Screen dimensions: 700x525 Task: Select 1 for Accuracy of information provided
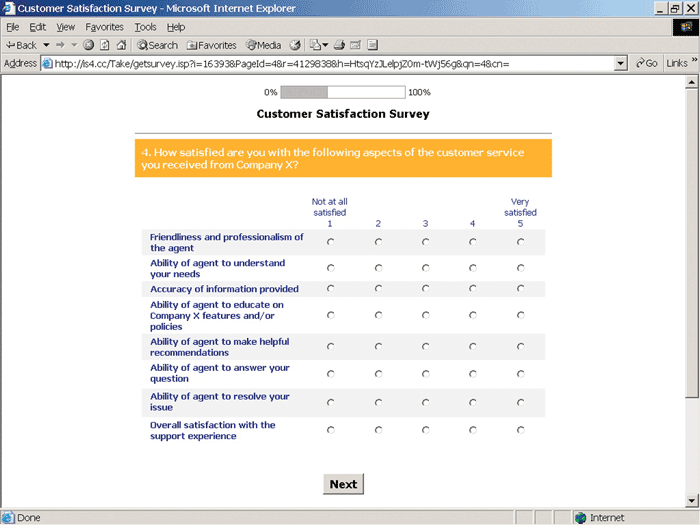click(330, 289)
